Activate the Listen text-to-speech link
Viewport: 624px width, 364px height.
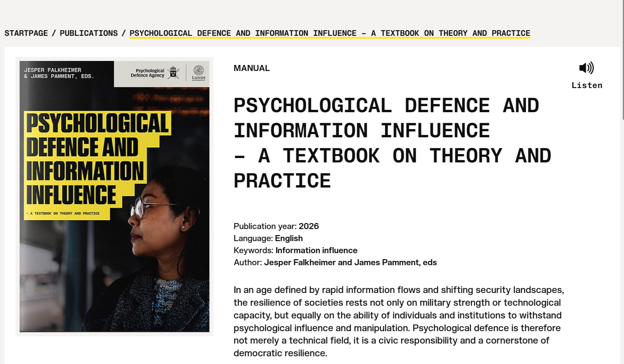click(x=587, y=85)
